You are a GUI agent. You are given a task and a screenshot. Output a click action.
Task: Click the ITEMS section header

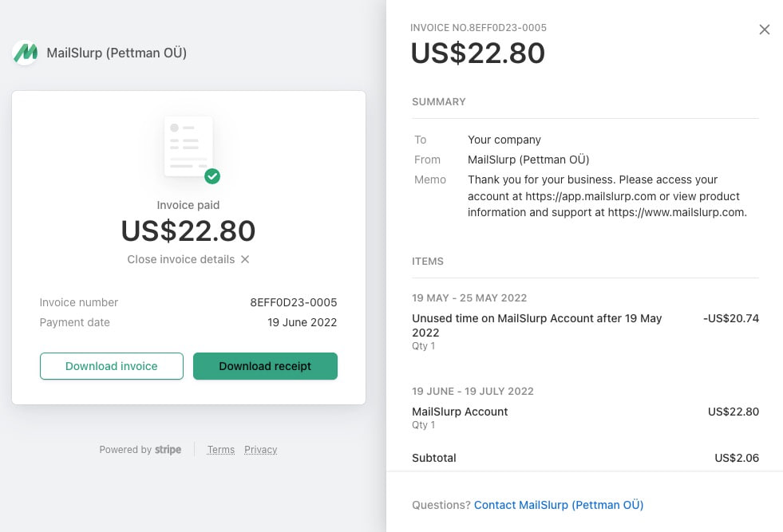(428, 261)
